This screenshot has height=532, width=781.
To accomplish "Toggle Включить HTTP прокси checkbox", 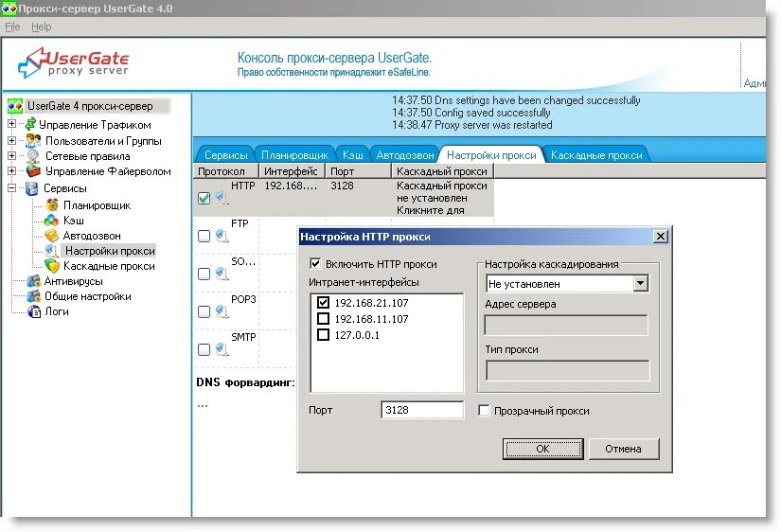I will [x=315, y=263].
